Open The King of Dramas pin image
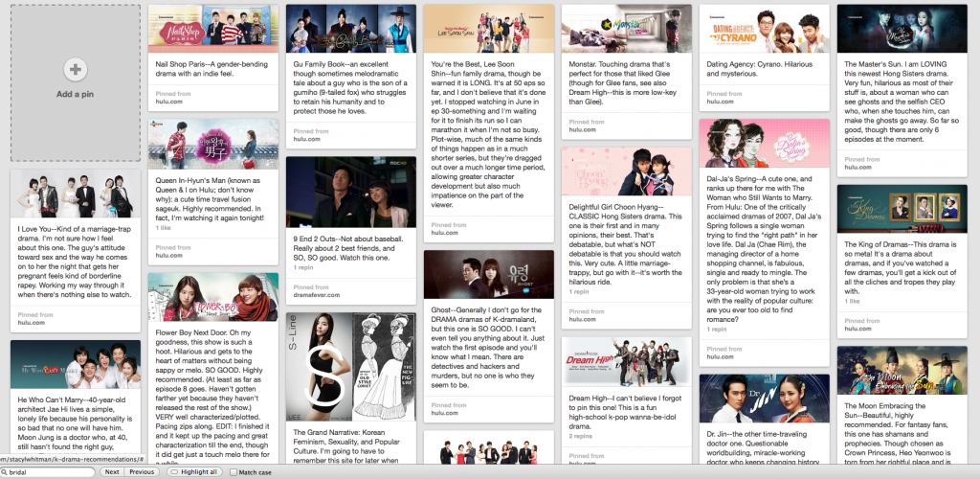The image size is (980, 479). pyautogui.click(x=902, y=209)
